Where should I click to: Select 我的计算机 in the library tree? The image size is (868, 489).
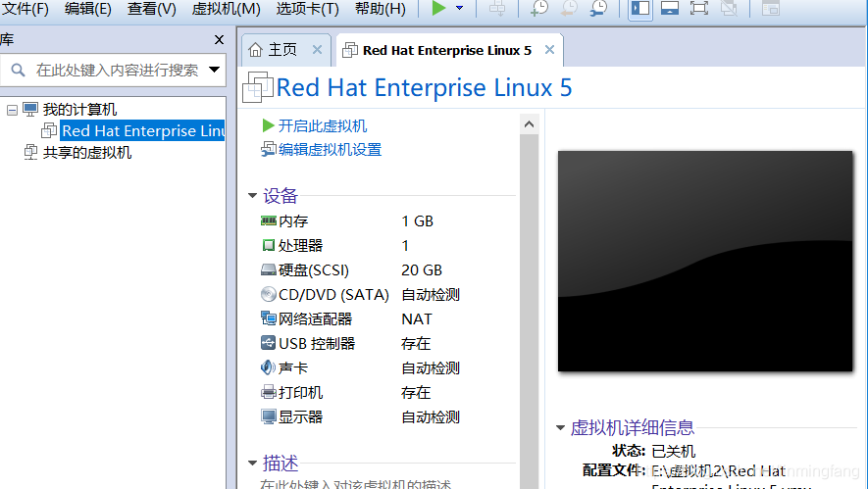click(x=79, y=110)
